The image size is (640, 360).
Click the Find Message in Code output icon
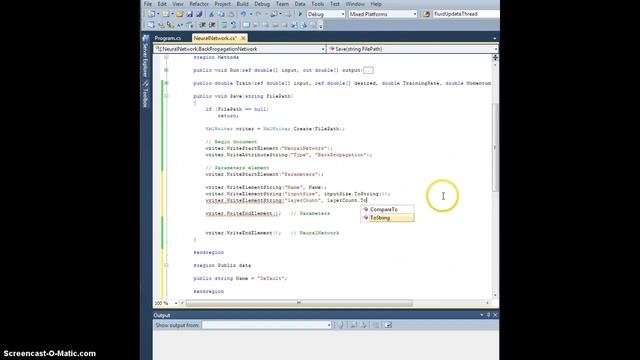pyautogui.click(x=340, y=325)
